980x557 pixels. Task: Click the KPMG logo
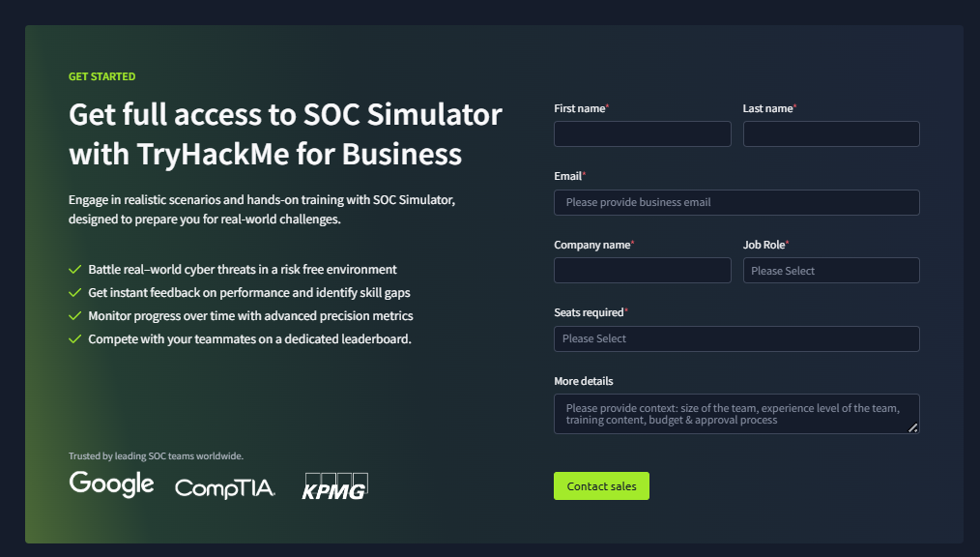point(335,486)
